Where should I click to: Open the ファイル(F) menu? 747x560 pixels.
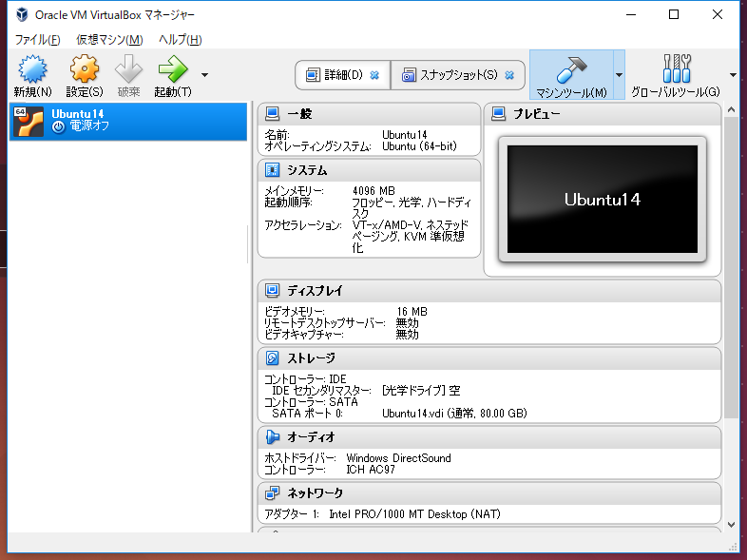coord(38,40)
